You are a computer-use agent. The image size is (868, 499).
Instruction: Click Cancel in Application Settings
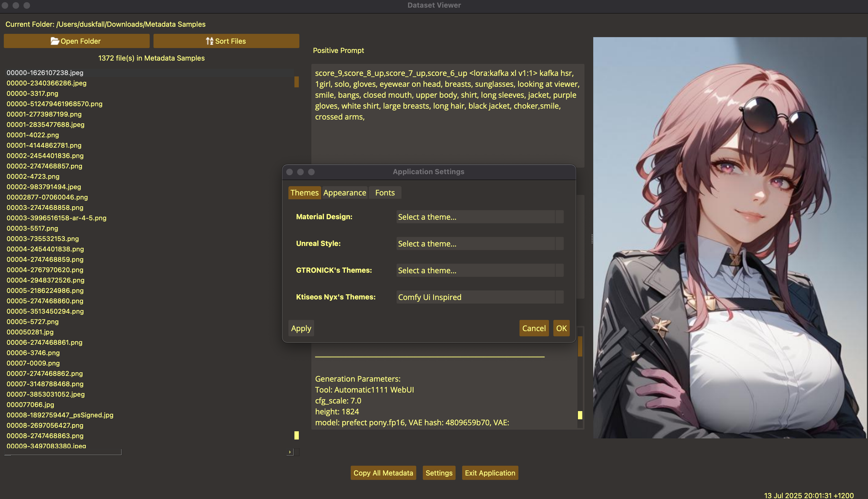point(534,328)
